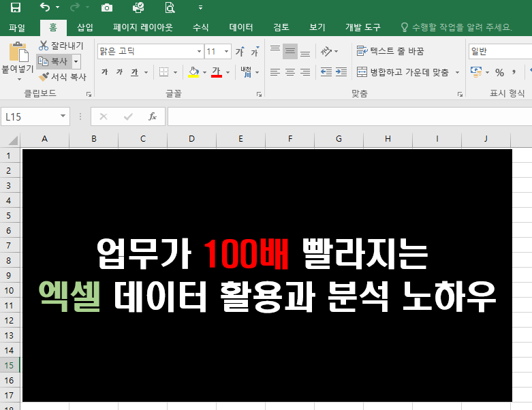Click the 복사 copy button
The width and height of the screenshot is (532, 410).
54,61
